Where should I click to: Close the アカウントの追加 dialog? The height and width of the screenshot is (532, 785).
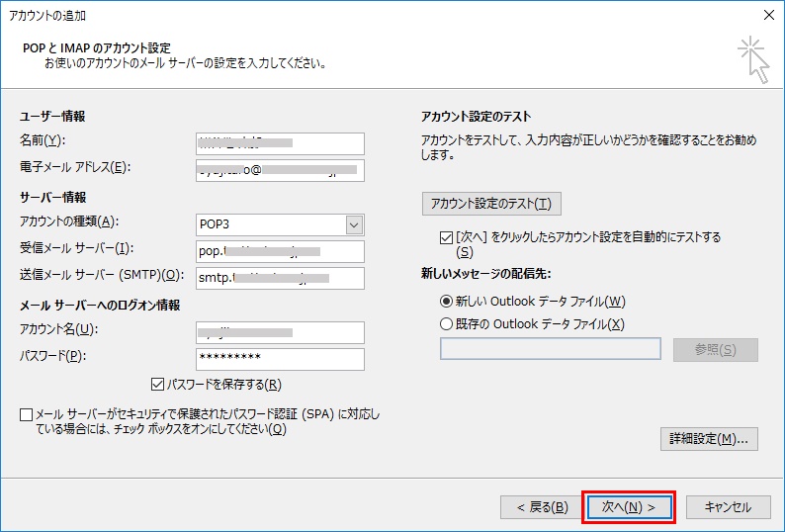769,15
